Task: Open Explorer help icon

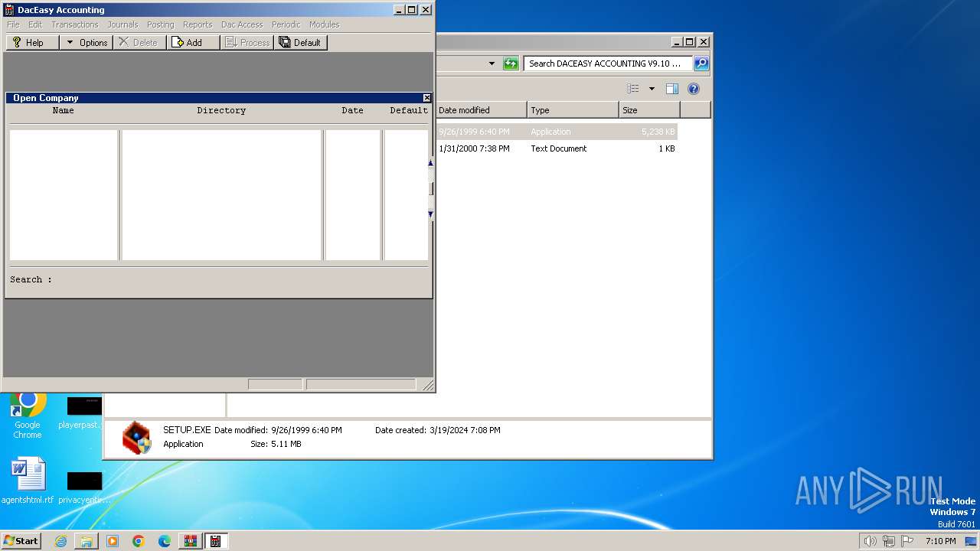Action: (694, 89)
